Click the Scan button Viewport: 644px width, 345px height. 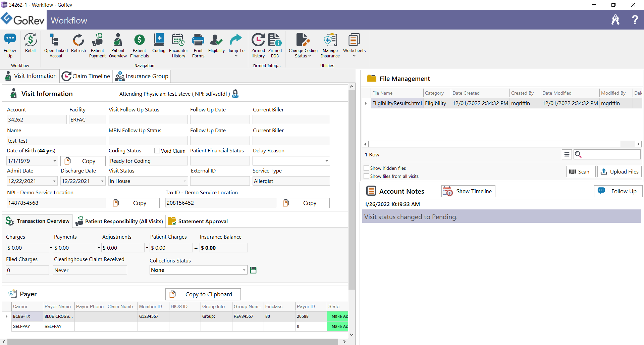tap(581, 171)
